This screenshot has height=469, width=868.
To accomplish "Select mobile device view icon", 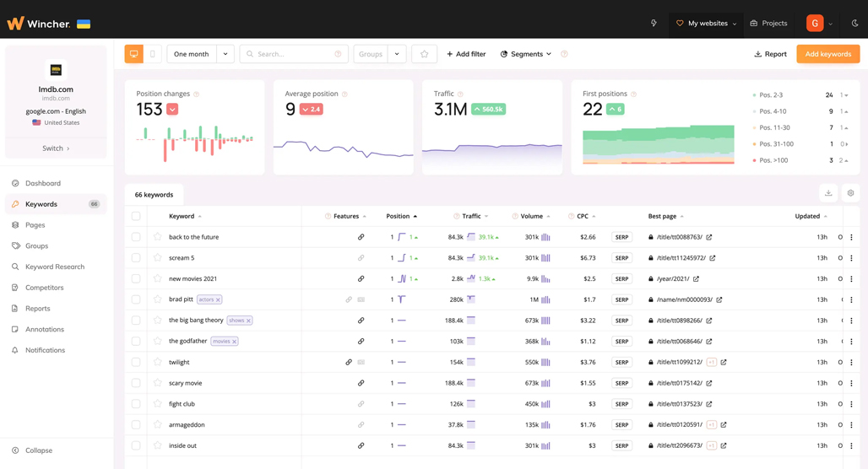I will [x=153, y=54].
